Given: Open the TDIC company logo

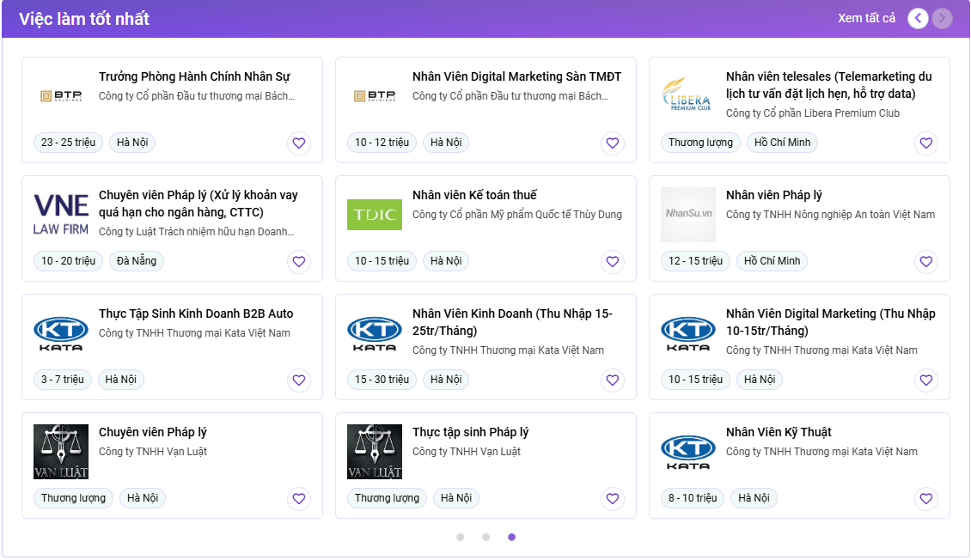Looking at the screenshot, I should click(375, 215).
